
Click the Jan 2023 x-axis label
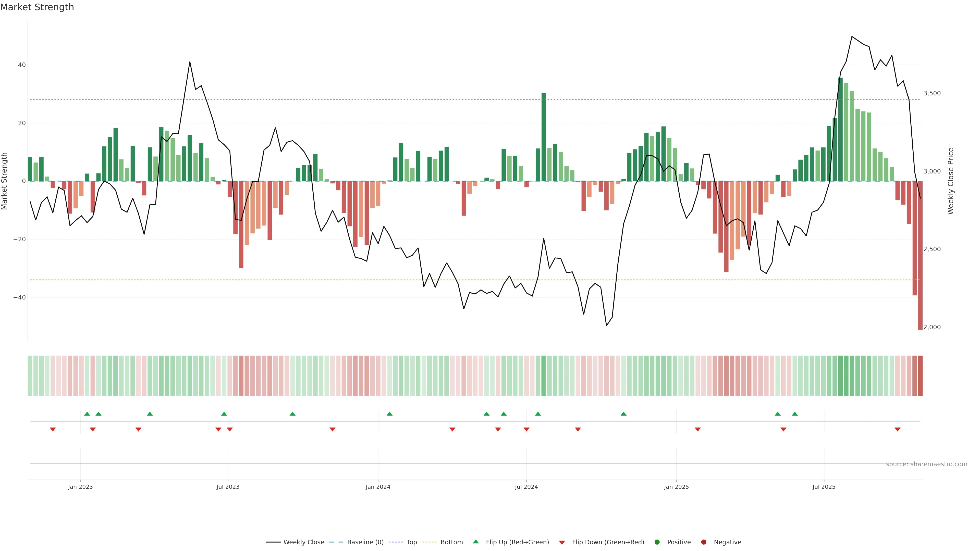click(80, 487)
